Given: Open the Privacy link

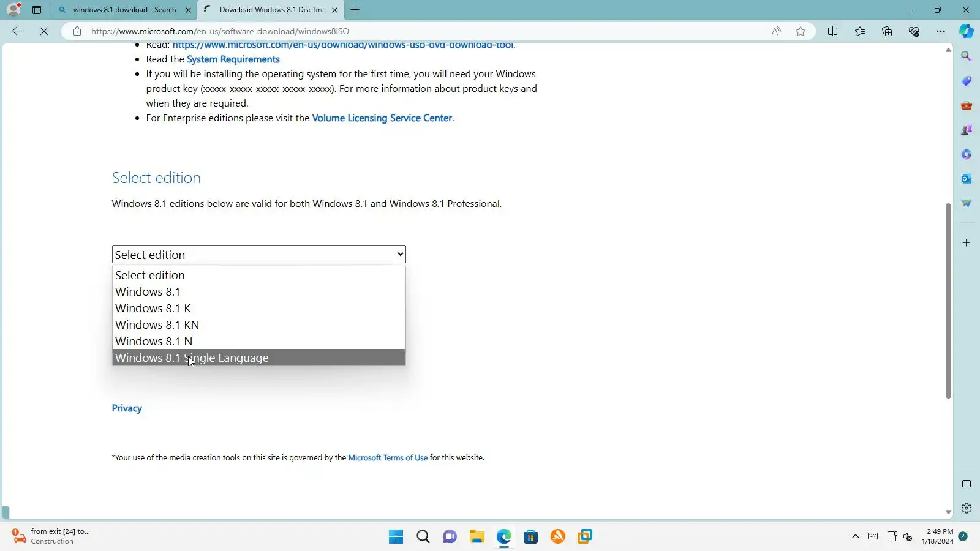Looking at the screenshot, I should coord(127,408).
